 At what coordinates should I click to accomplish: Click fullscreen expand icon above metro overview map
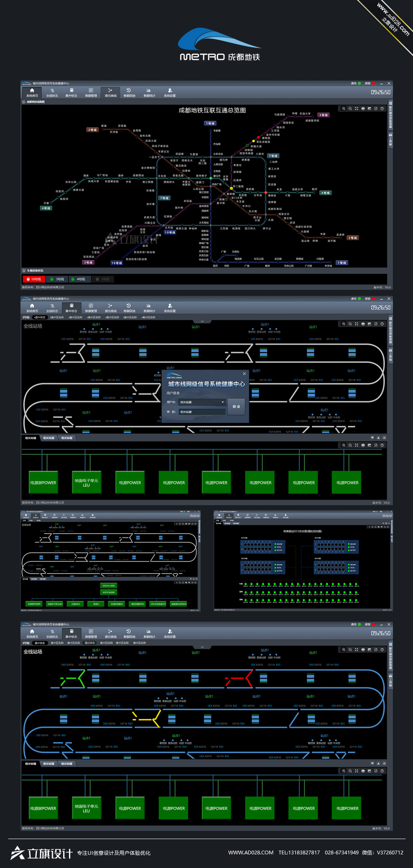point(356,109)
